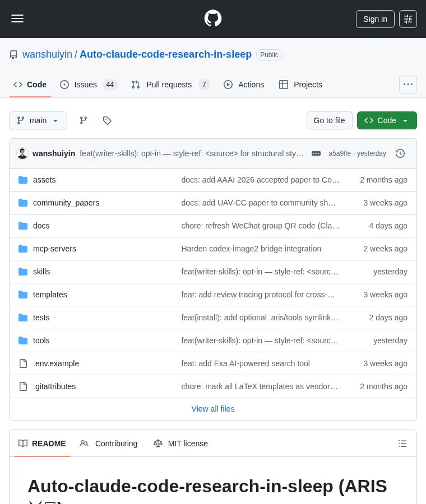
Task: Open the Projects tab
Action: [x=300, y=85]
